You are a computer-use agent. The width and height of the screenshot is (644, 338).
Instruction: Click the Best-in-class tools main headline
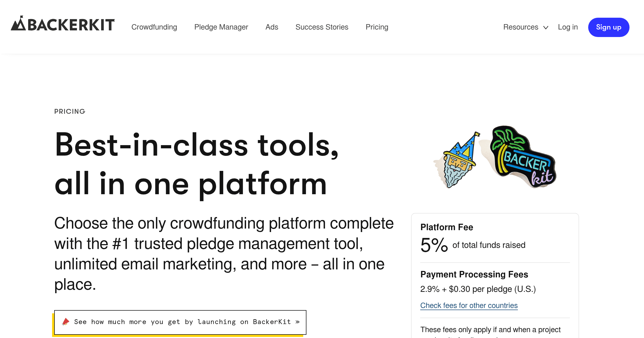(196, 164)
